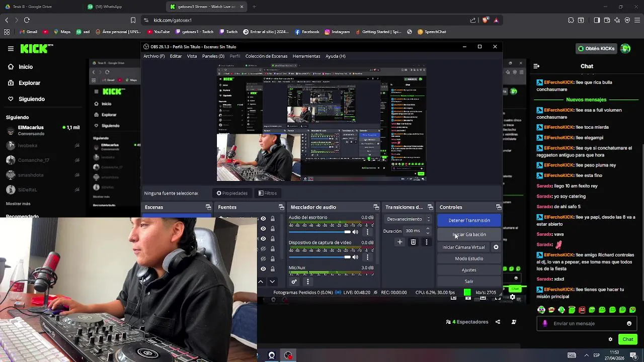
Task: Open Archivo menu in OBS
Action: click(x=154, y=56)
